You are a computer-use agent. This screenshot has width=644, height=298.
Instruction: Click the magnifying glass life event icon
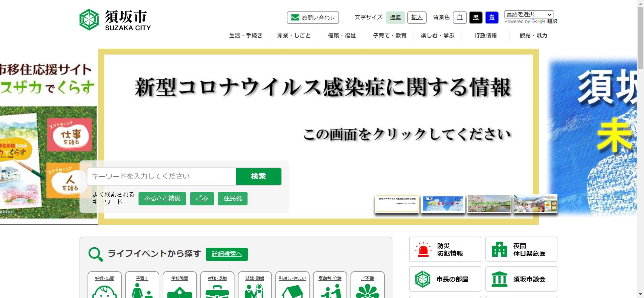point(95,254)
